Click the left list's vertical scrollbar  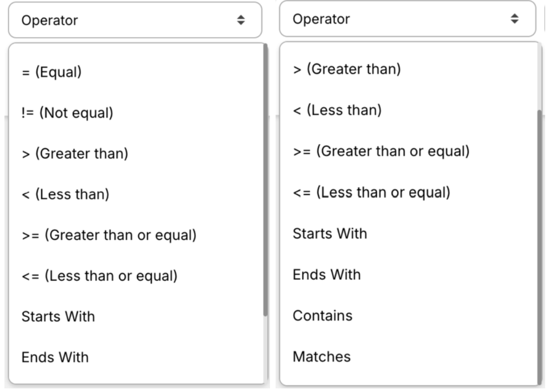[x=266, y=181]
